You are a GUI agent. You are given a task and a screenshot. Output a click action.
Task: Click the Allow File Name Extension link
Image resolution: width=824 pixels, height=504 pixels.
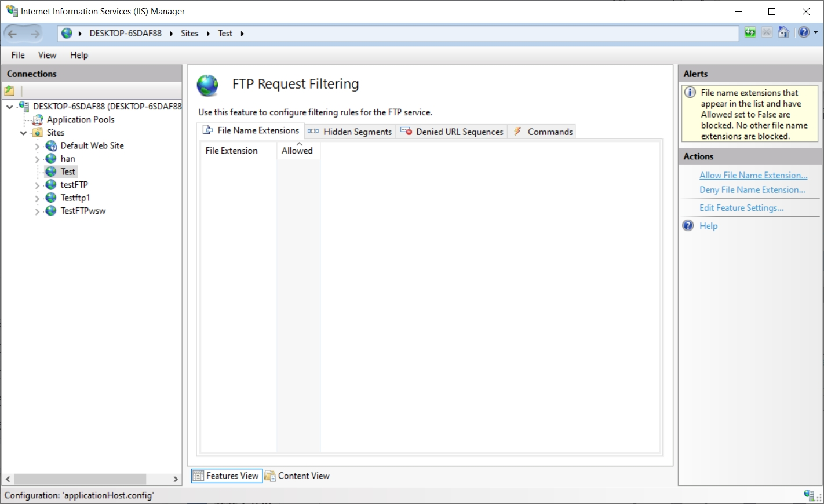pos(753,175)
